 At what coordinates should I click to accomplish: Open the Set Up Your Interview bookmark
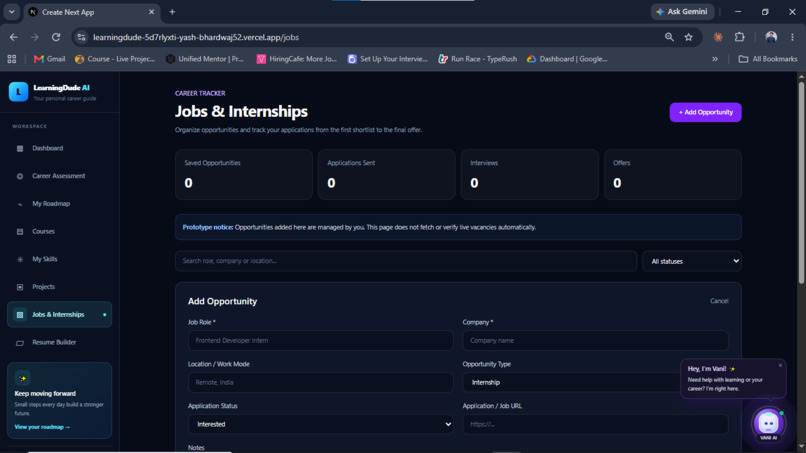point(388,59)
